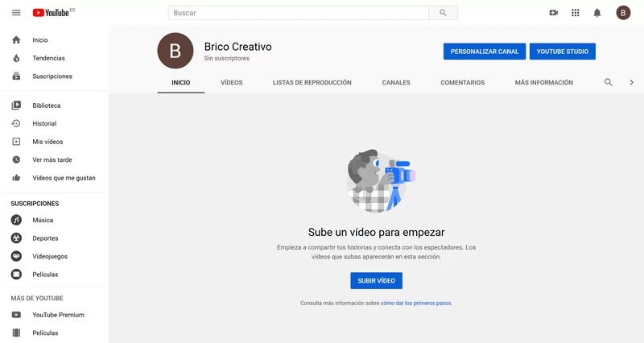Open the 'cómo dar los primeros pasos' link
This screenshot has height=343, width=644.
click(415, 304)
